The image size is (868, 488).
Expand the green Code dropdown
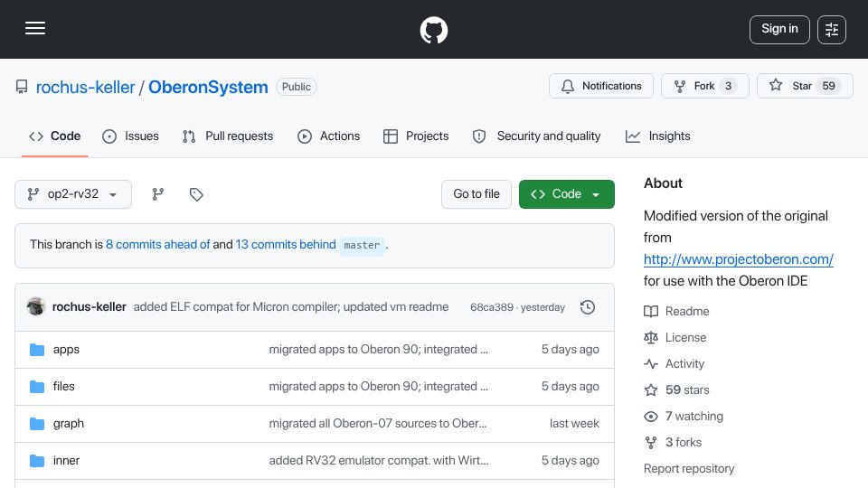(566, 194)
